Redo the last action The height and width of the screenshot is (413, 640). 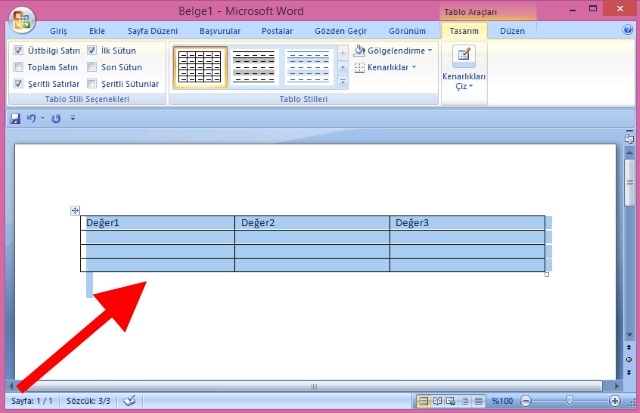click(x=56, y=118)
